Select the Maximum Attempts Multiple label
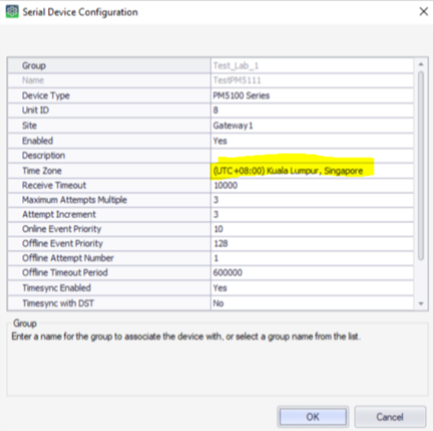Image resolution: width=433 pixels, height=431 pixels. [74, 200]
